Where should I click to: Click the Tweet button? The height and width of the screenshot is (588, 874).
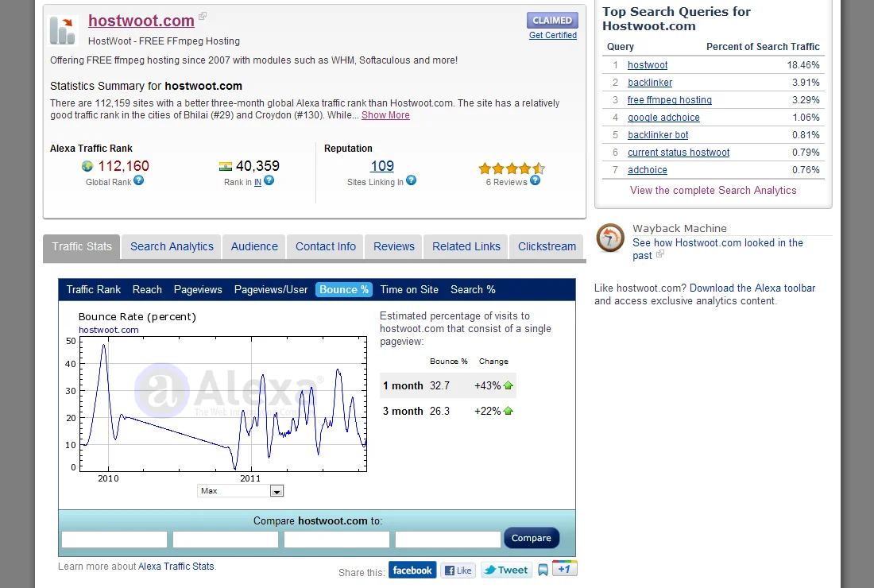tap(506, 571)
